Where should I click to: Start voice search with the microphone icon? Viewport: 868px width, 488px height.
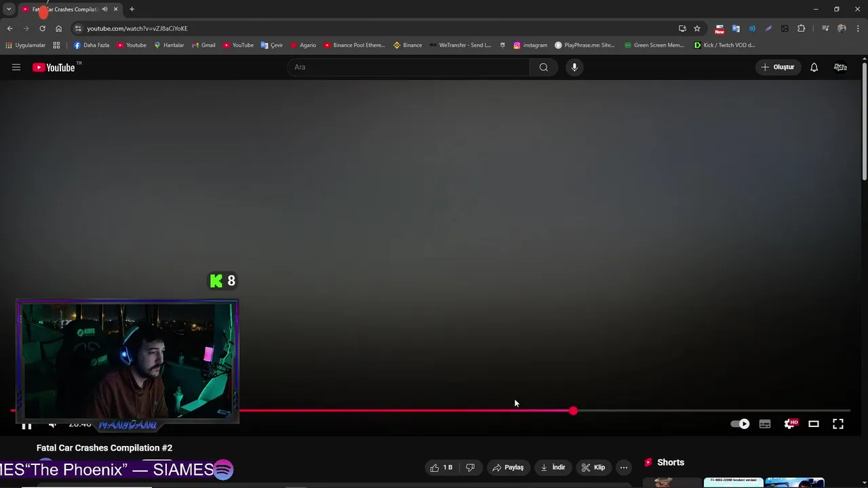click(574, 67)
